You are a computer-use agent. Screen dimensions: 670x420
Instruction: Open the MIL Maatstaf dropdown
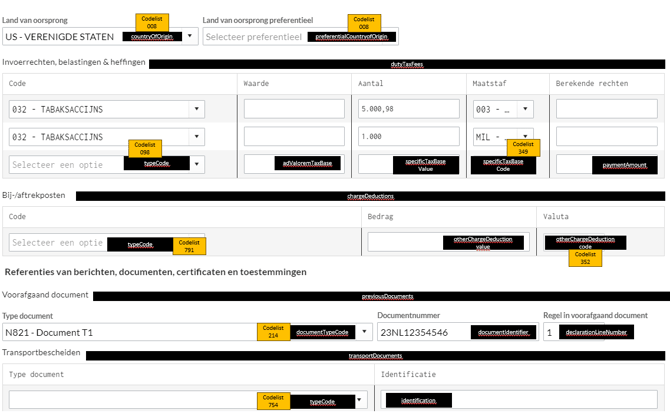525,136
